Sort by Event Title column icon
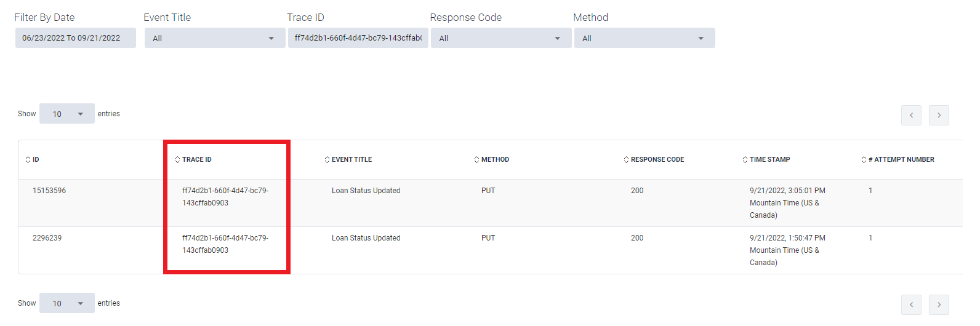The width and height of the screenshot is (980, 326). pos(327,159)
